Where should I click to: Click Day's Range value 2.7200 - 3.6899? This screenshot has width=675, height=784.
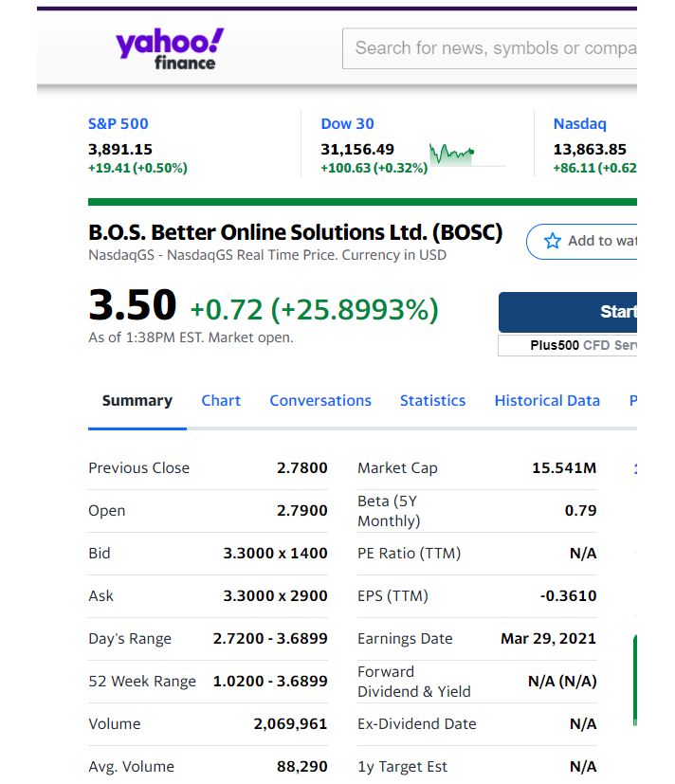click(x=270, y=639)
